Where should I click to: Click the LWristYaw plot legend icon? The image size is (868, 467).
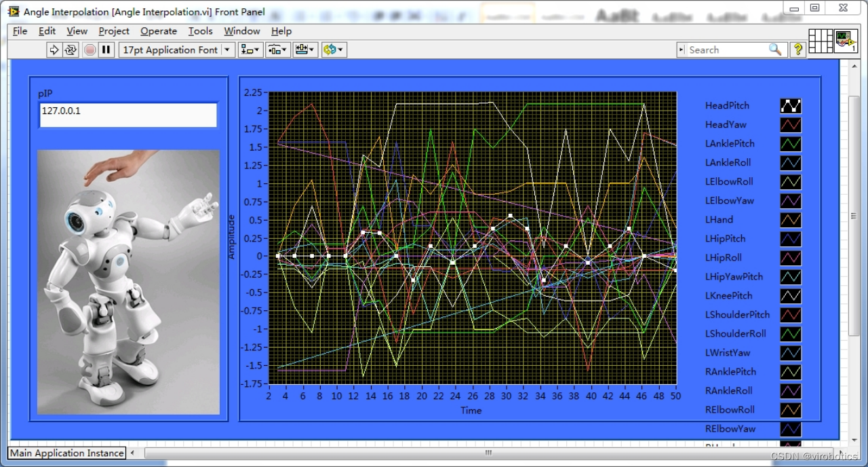pos(790,353)
